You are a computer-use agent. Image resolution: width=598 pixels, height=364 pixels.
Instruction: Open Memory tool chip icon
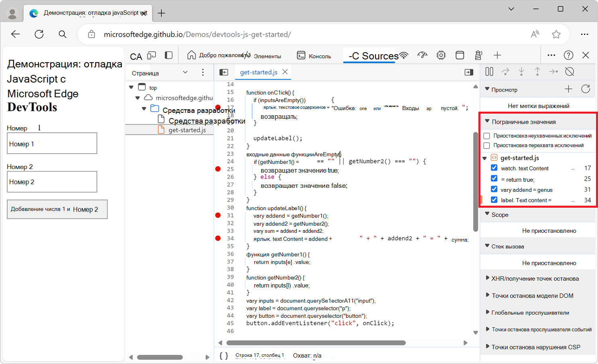point(441,55)
